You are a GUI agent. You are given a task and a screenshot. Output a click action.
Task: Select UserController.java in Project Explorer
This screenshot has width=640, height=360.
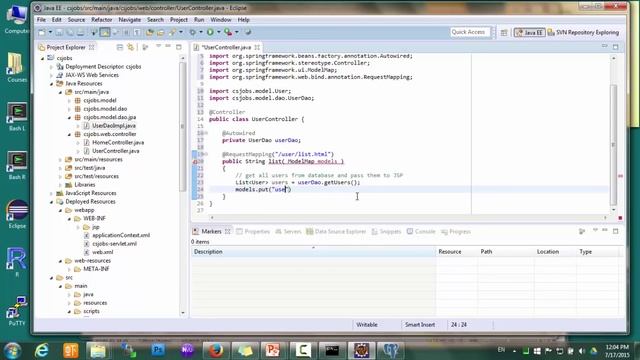(115, 151)
